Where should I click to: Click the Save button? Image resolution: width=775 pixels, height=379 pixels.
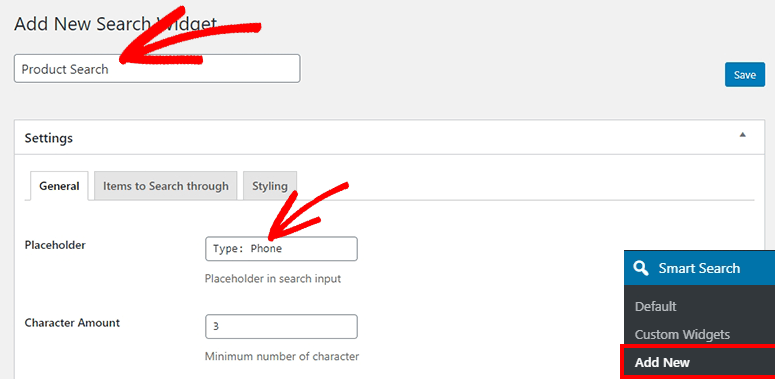744,75
